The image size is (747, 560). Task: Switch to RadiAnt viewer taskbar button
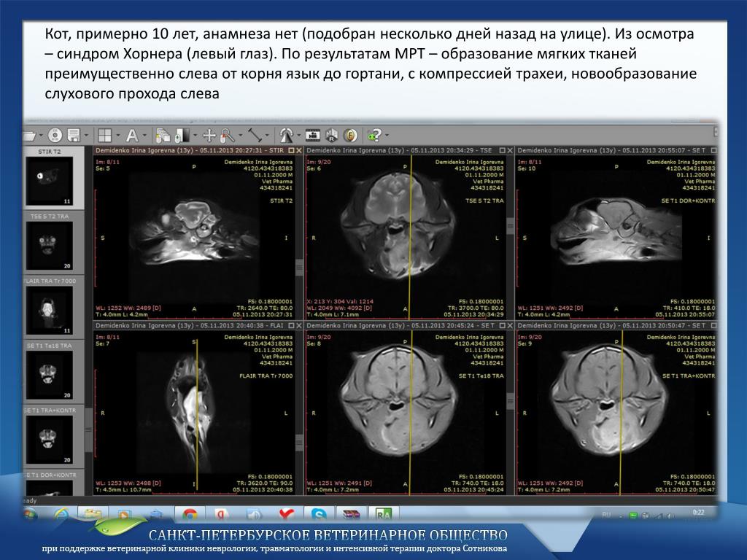[x=383, y=514]
